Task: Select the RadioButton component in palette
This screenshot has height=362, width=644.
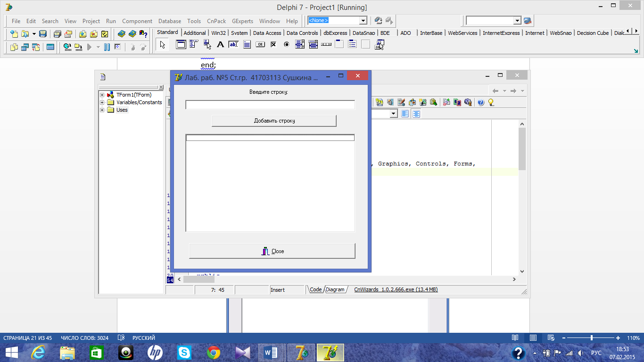Action: click(x=286, y=45)
